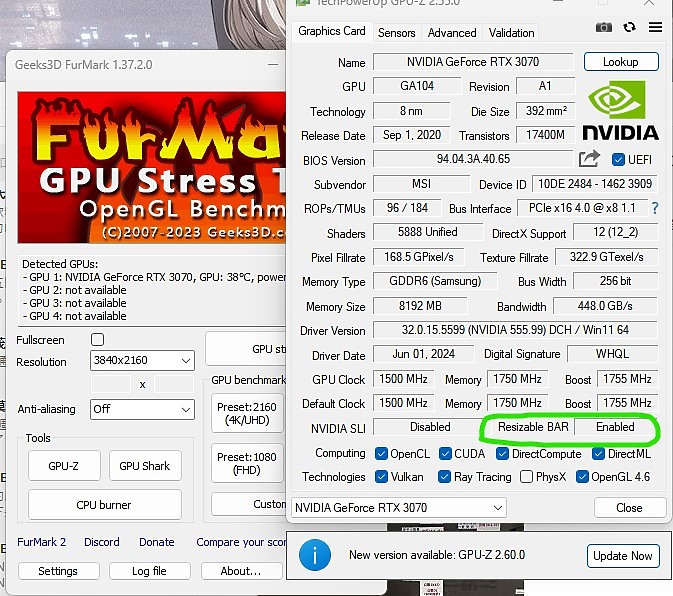Viewport: 673px width, 596px height.
Task: Toggle the OpenCL checkbox
Action: 381,454
